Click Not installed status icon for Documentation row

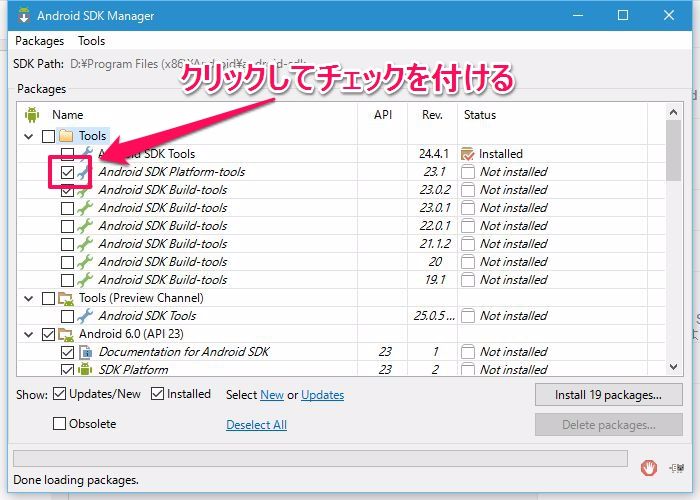[x=467, y=352]
